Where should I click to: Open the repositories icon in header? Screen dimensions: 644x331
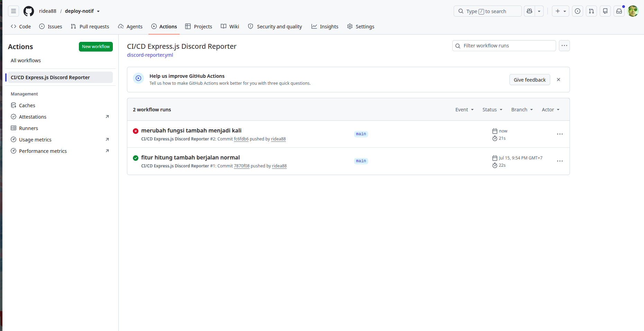click(x=605, y=11)
